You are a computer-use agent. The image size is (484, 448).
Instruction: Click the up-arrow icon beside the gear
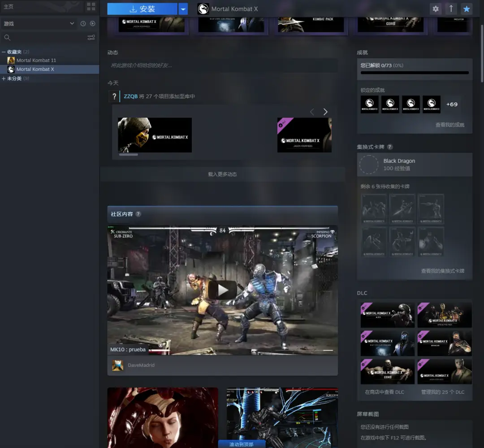(x=451, y=9)
